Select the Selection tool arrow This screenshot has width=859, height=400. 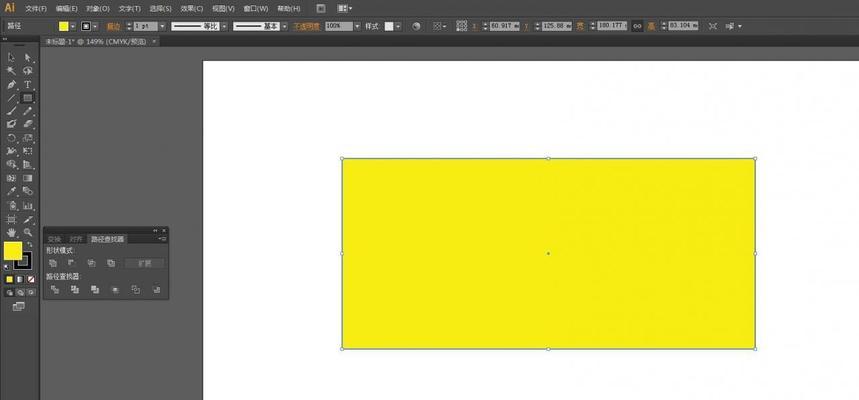[11, 58]
